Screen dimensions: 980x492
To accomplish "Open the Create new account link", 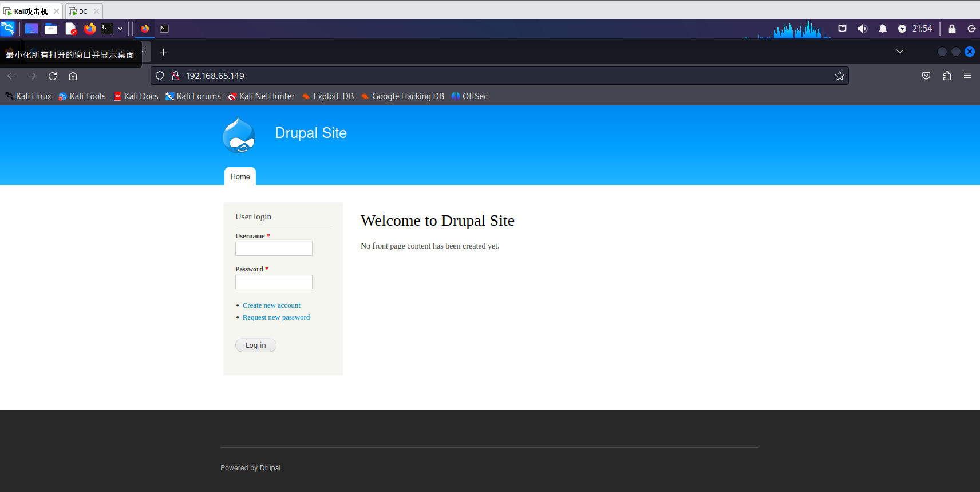I will coord(271,305).
